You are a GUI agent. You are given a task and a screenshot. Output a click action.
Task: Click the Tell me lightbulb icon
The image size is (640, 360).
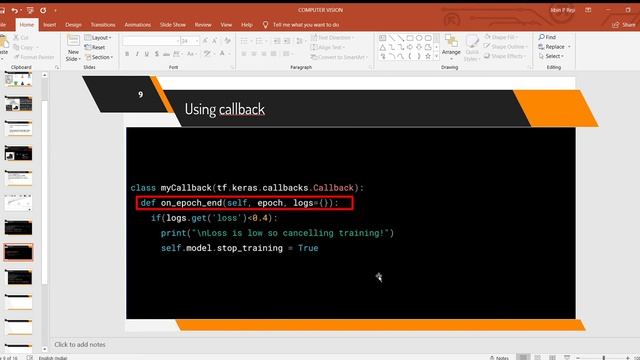(265, 25)
